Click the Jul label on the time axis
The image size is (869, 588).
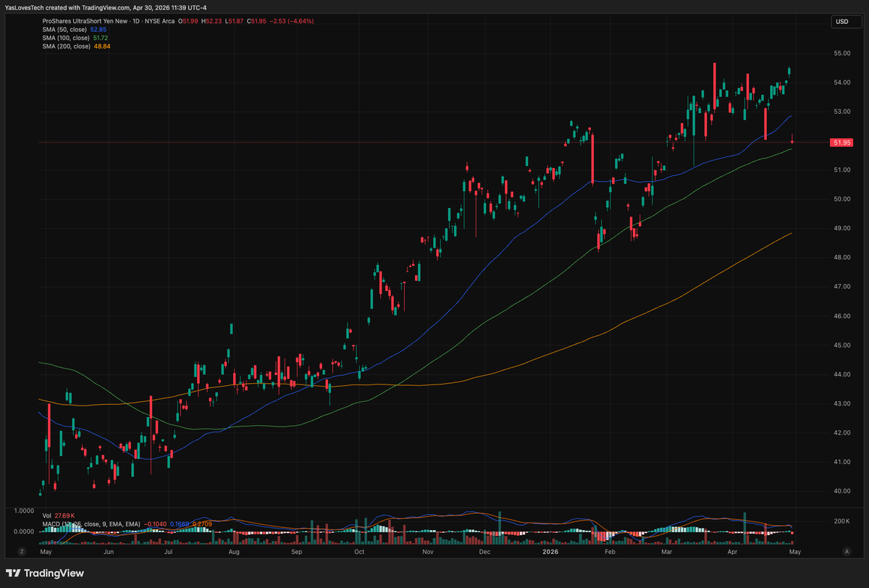[168, 552]
